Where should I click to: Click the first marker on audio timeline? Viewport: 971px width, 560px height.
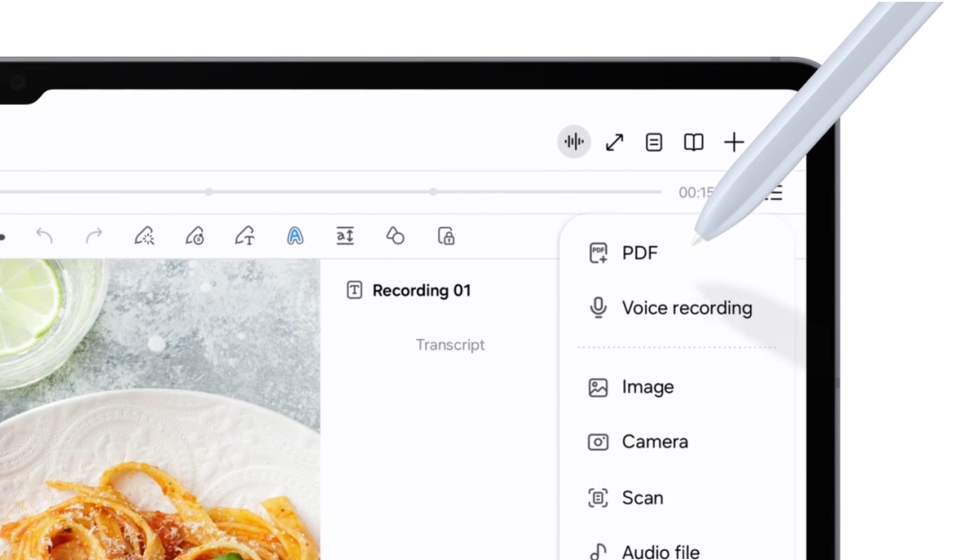[208, 192]
